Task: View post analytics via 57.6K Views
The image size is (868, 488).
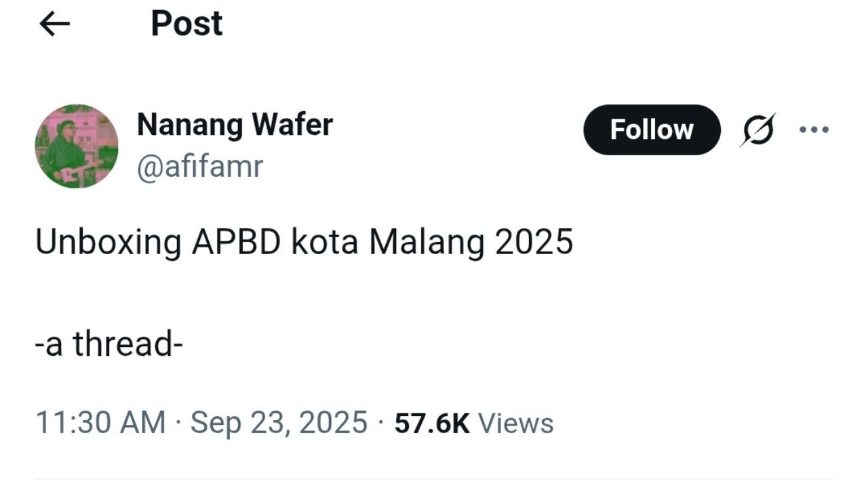Action: point(475,422)
